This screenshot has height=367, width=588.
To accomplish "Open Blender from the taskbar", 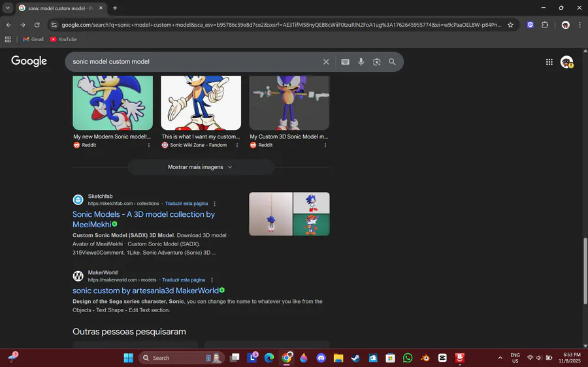I will pos(425,358).
